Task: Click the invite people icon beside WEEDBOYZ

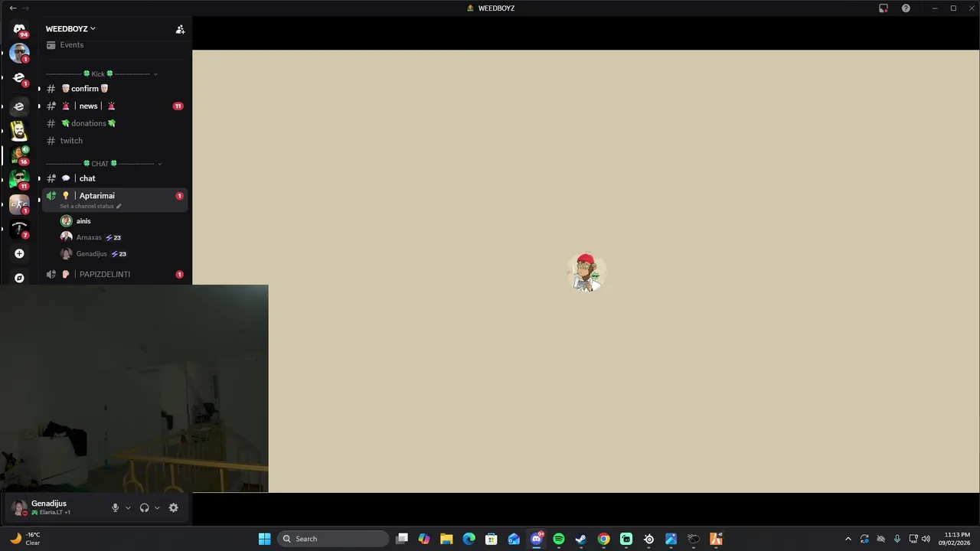Action: pyautogui.click(x=180, y=29)
